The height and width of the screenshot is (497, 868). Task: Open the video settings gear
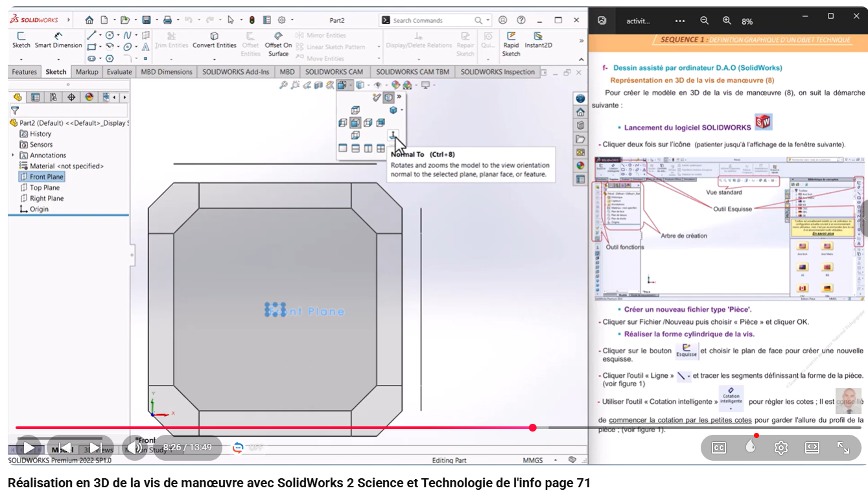[x=781, y=448]
